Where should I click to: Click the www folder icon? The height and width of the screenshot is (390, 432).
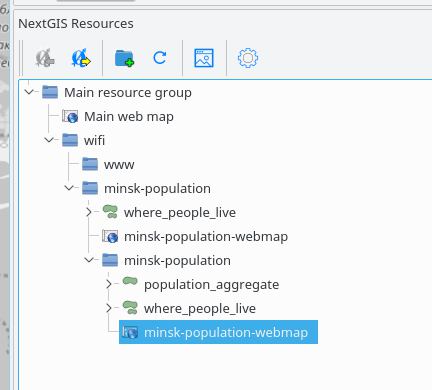90,164
